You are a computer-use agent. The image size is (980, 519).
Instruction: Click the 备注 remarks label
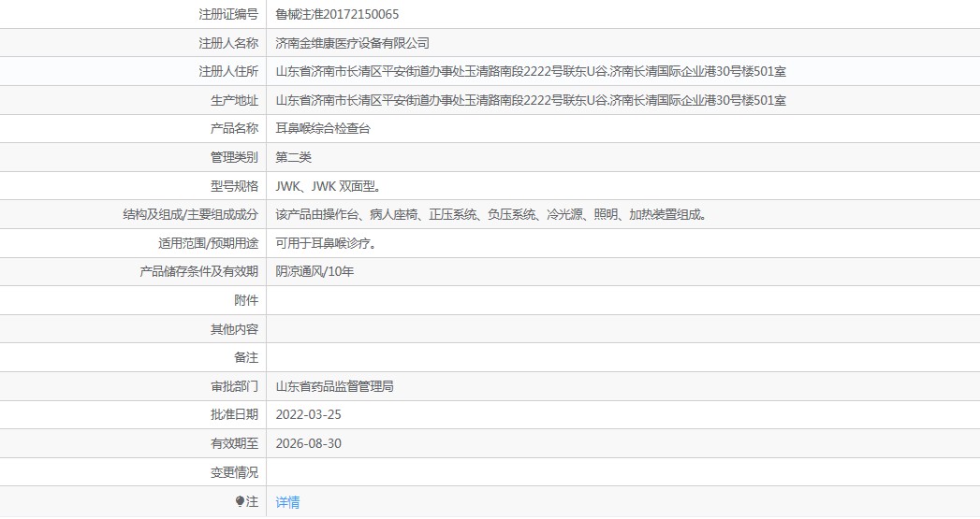pyautogui.click(x=245, y=357)
